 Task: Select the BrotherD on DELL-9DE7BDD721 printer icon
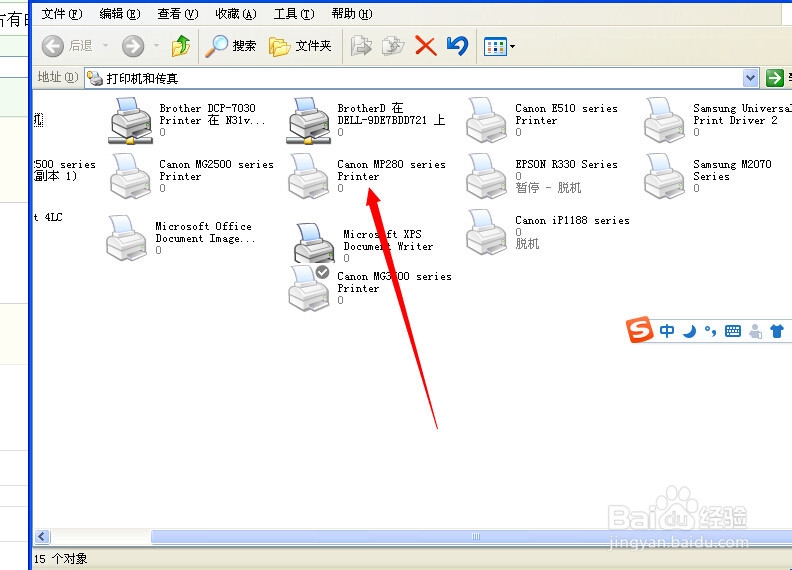tap(309, 121)
